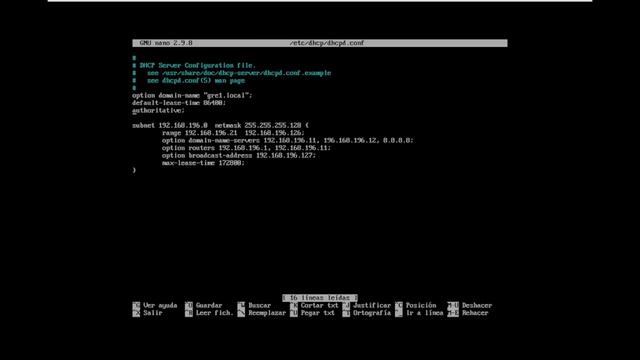Click the closing brace of the subnet block

tap(134, 170)
